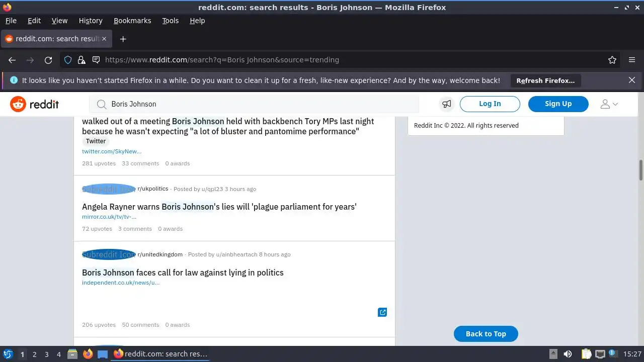644x362 pixels.
Task: Click 72 upvotes text
Action: point(97,229)
